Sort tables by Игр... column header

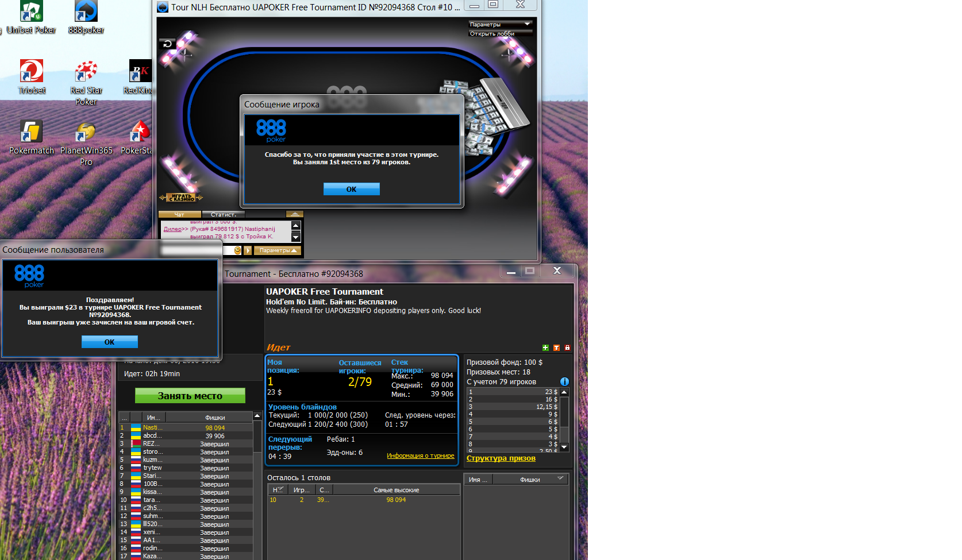[x=302, y=490]
